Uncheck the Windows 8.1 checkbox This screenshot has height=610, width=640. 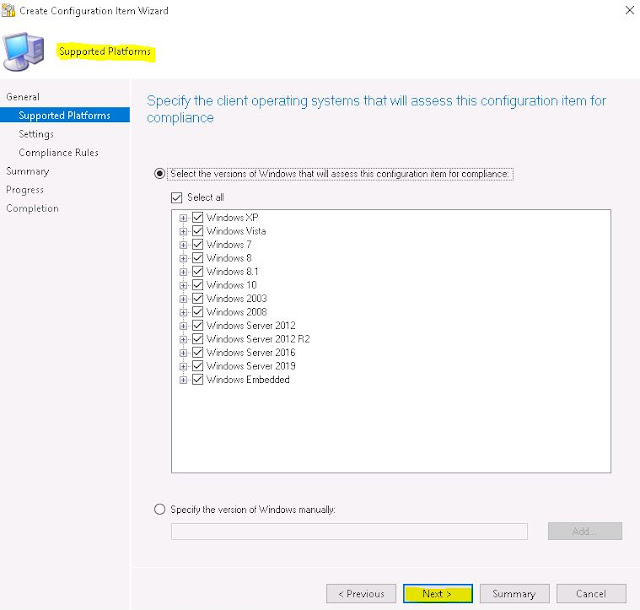tap(198, 272)
